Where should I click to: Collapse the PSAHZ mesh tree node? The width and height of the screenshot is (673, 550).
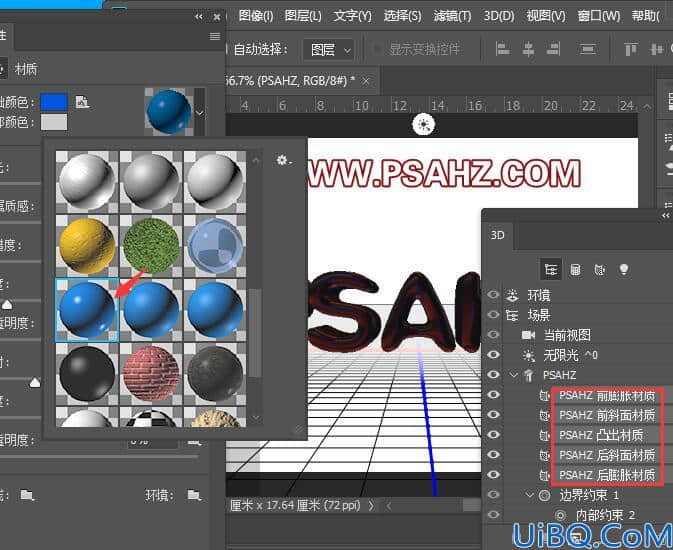(x=514, y=375)
